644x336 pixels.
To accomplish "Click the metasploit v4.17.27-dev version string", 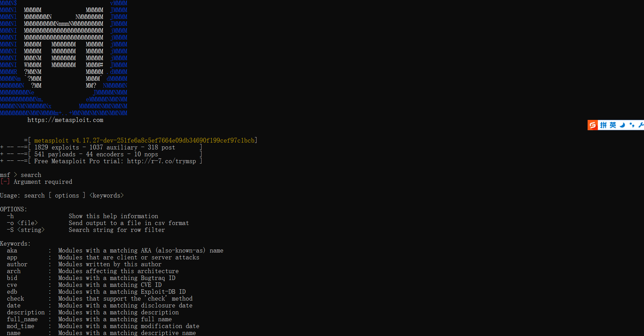I will [x=144, y=141].
